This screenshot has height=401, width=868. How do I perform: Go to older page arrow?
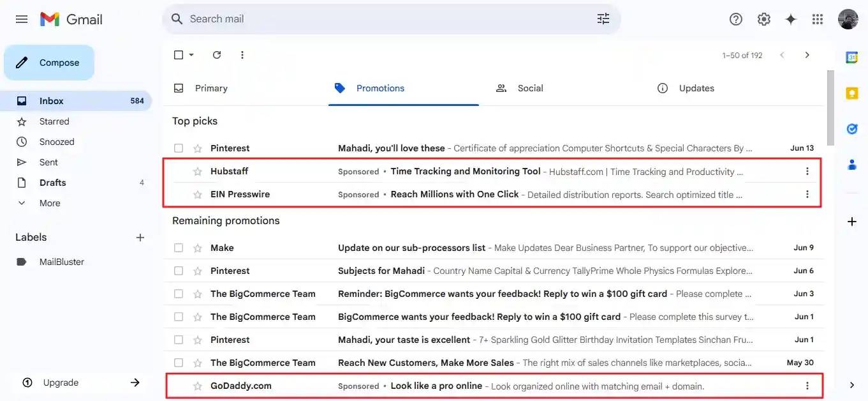coord(807,55)
